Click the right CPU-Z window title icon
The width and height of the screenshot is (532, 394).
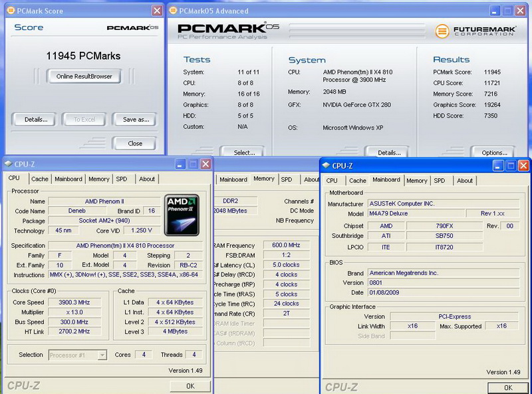[x=326, y=165]
